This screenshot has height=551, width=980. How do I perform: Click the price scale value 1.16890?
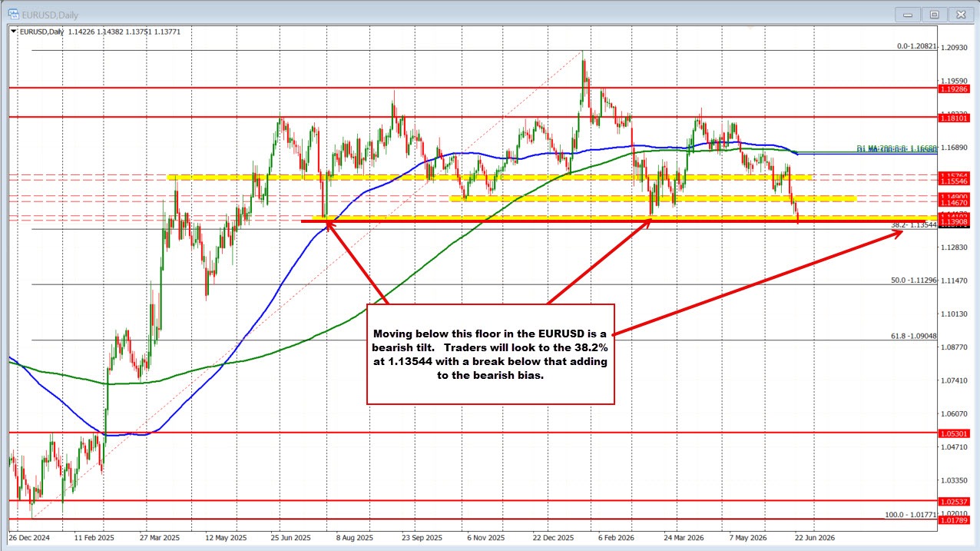click(956, 147)
